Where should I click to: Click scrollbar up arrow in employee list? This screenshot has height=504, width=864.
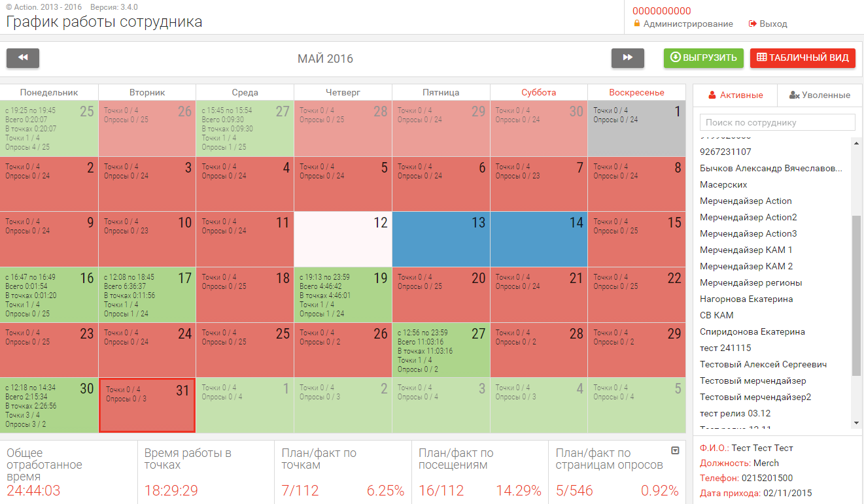857,143
